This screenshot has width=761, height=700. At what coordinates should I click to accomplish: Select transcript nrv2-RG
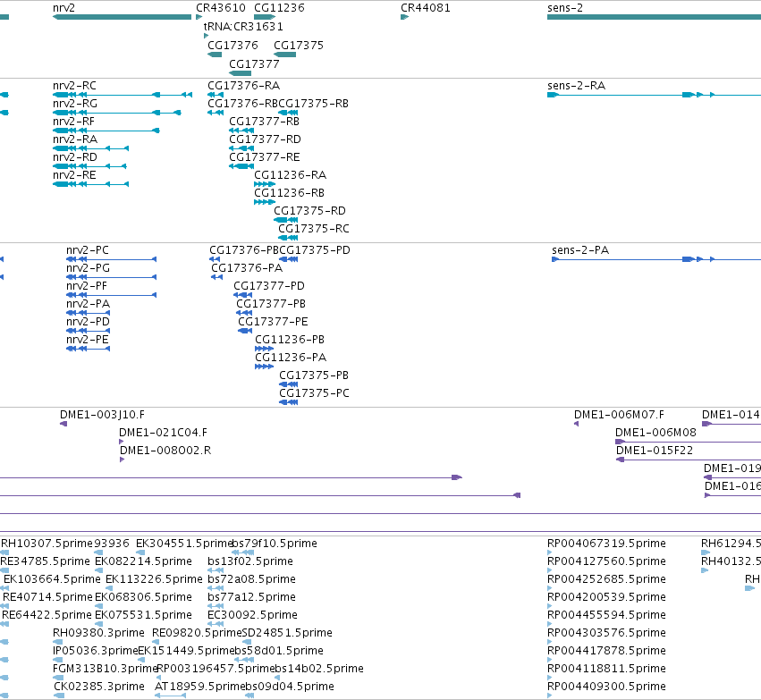[x=75, y=104]
